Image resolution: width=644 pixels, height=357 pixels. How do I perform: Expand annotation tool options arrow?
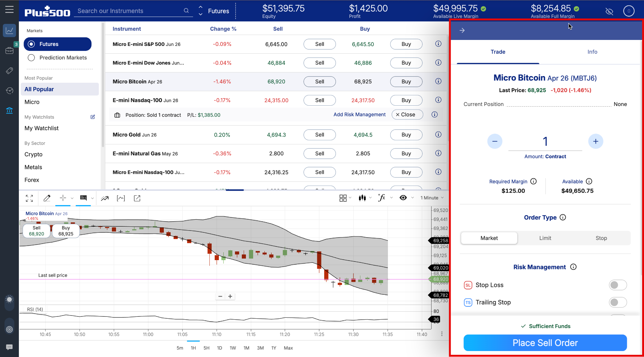92,198
